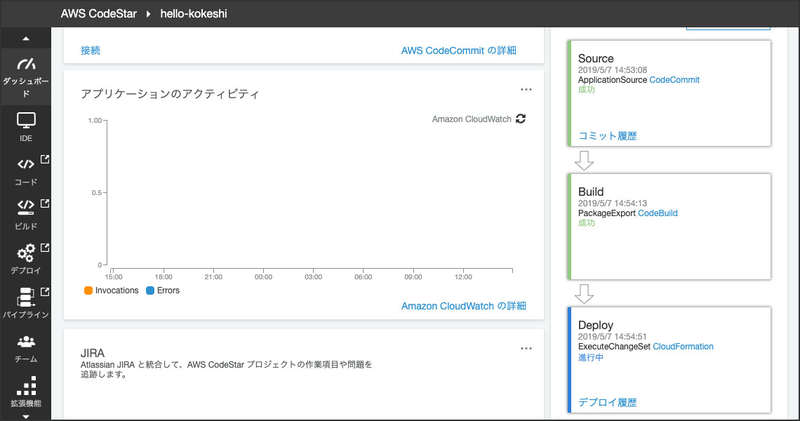Open the IDE monitor icon in sidebar
Image resolution: width=800 pixels, height=421 pixels.
click(x=26, y=121)
